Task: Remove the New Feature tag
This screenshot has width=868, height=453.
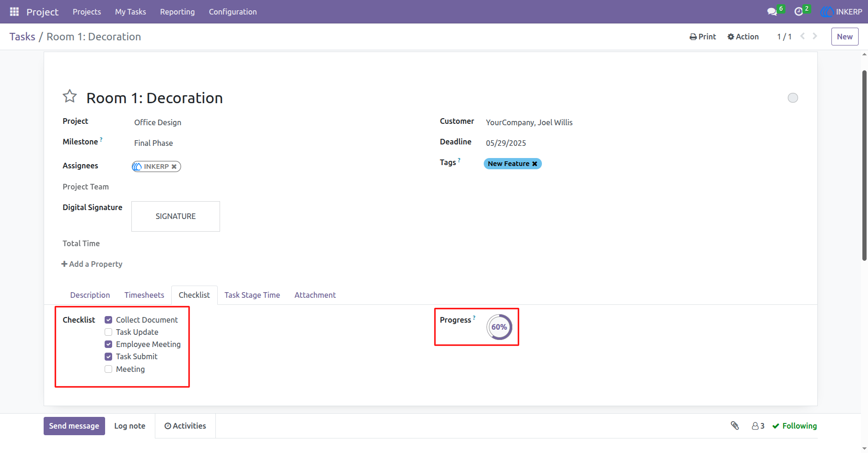Action: pyautogui.click(x=534, y=164)
